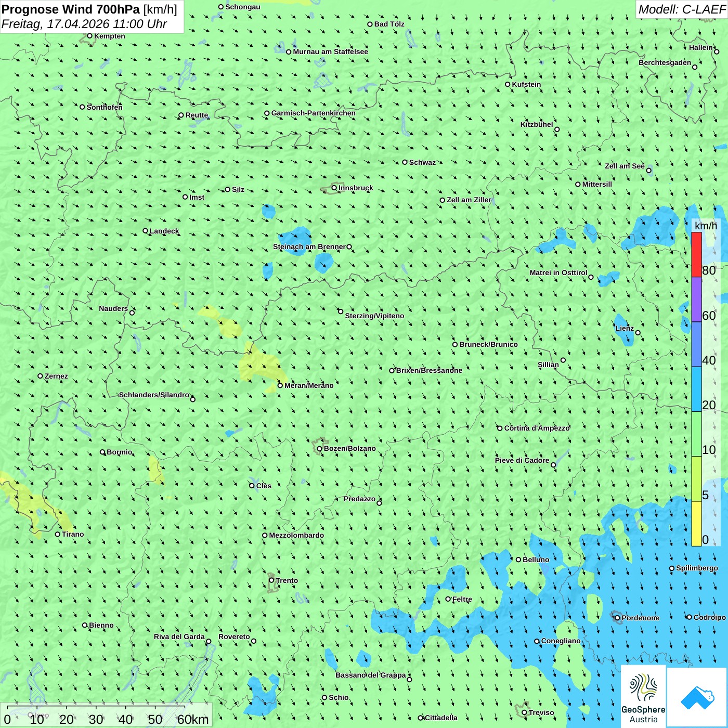Select the Trento city label

[x=287, y=580]
